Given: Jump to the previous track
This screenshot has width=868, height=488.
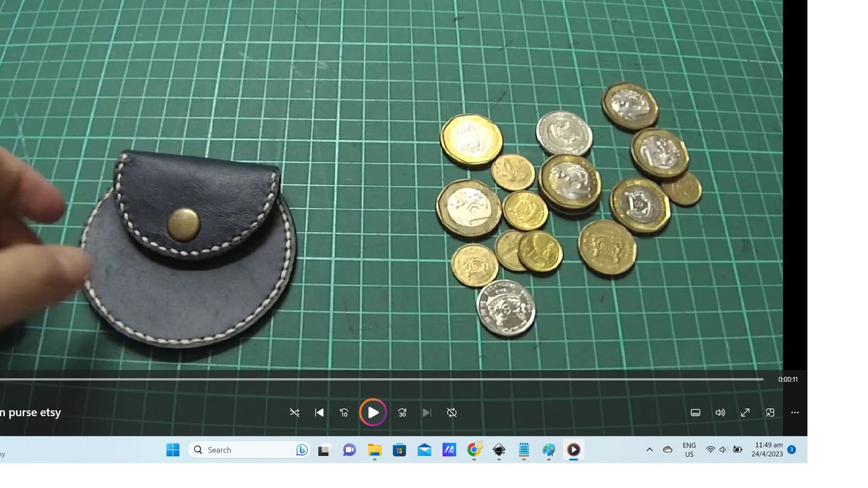Looking at the screenshot, I should 319,412.
